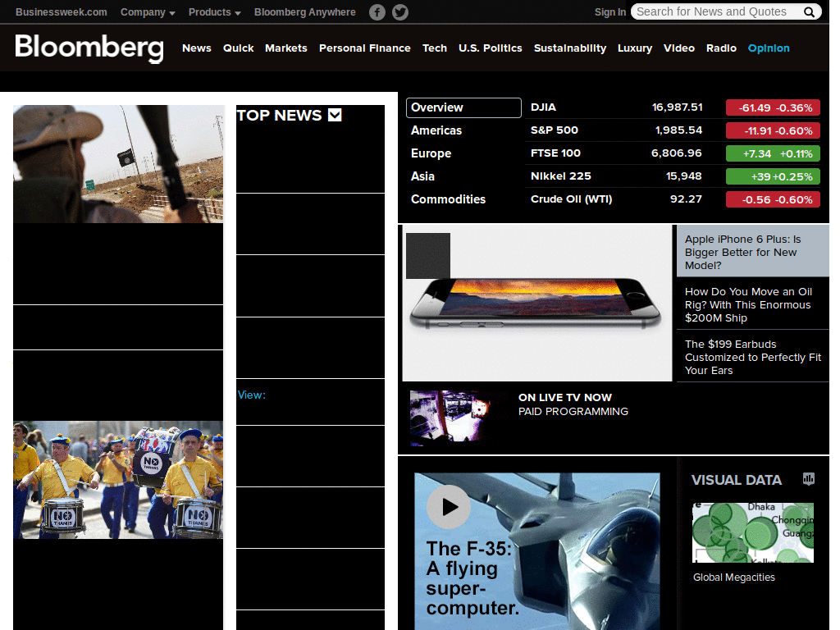This screenshot has width=840, height=630.
Task: Open the Sustainability section
Action: [570, 48]
